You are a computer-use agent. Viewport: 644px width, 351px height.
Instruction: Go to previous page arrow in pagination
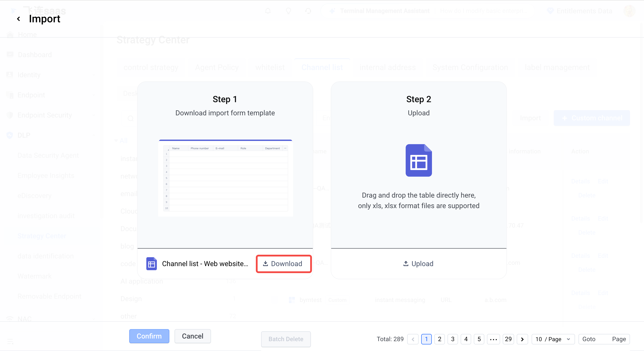(413, 339)
